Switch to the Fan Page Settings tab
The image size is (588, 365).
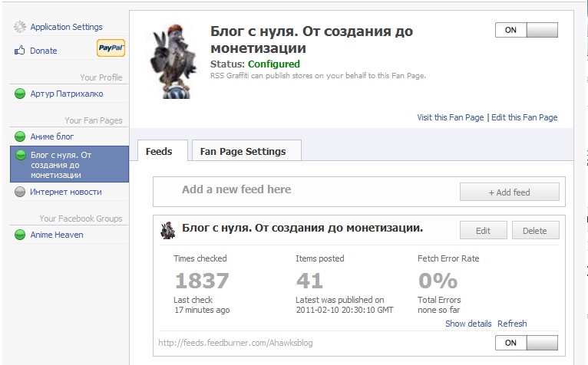click(243, 151)
